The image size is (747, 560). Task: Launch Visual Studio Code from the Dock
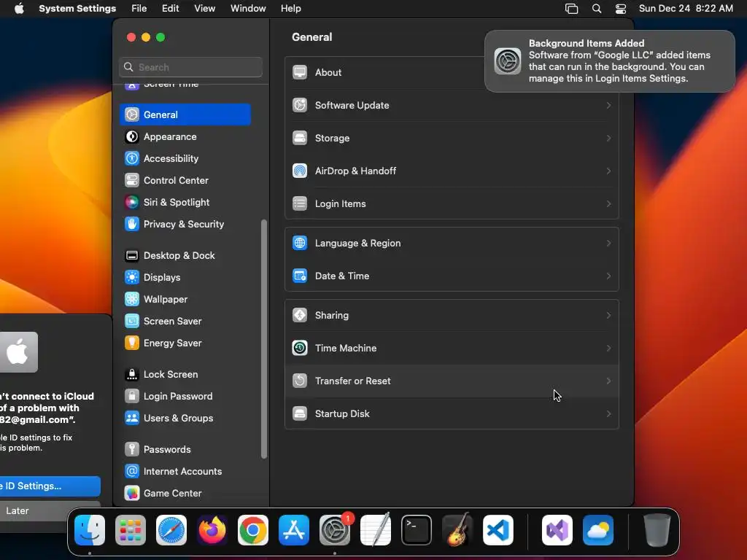498,530
